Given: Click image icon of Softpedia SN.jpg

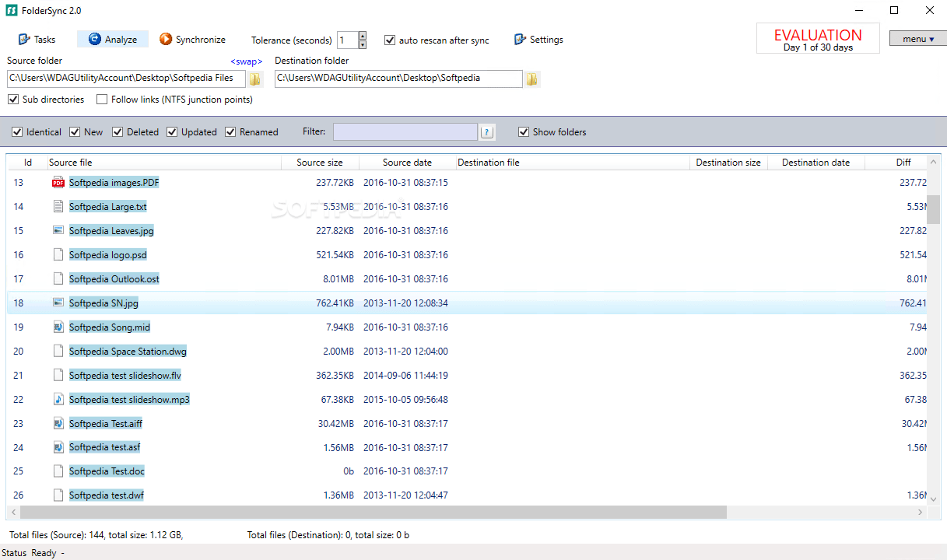Looking at the screenshot, I should coord(58,303).
